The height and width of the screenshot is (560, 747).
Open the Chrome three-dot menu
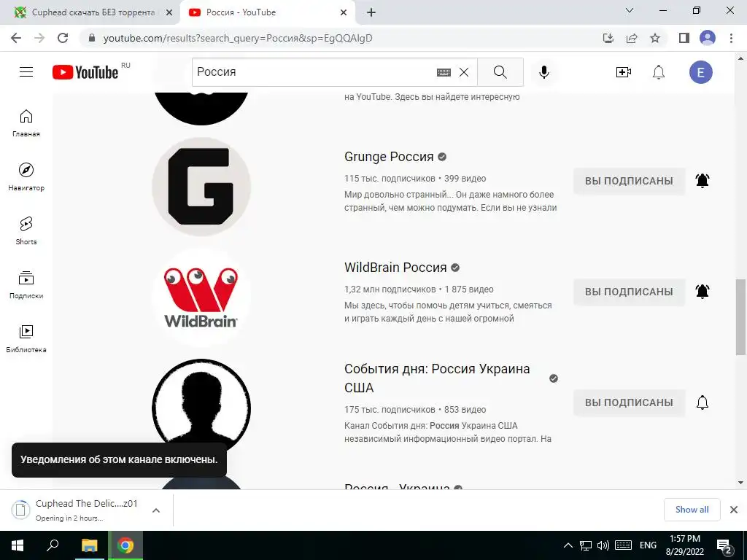tap(731, 38)
